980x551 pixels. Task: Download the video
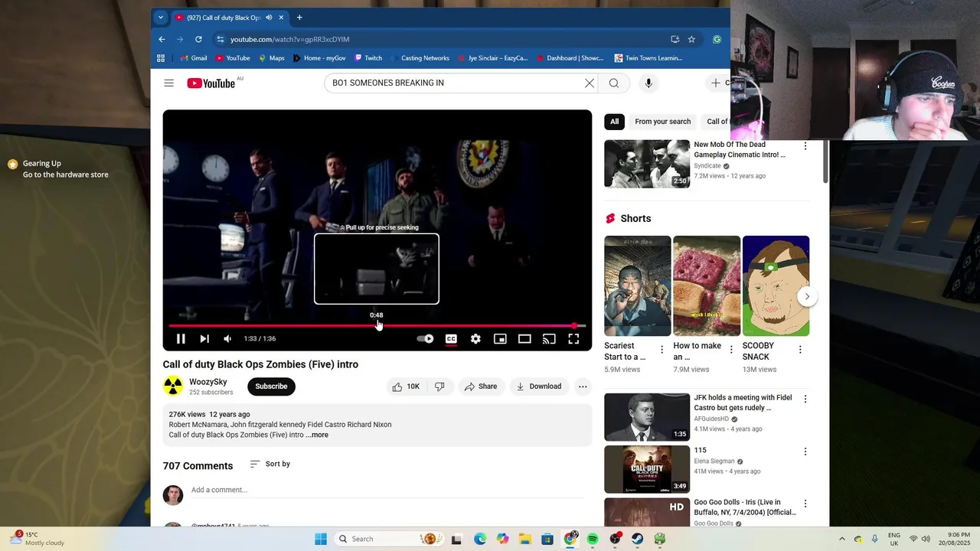point(538,386)
